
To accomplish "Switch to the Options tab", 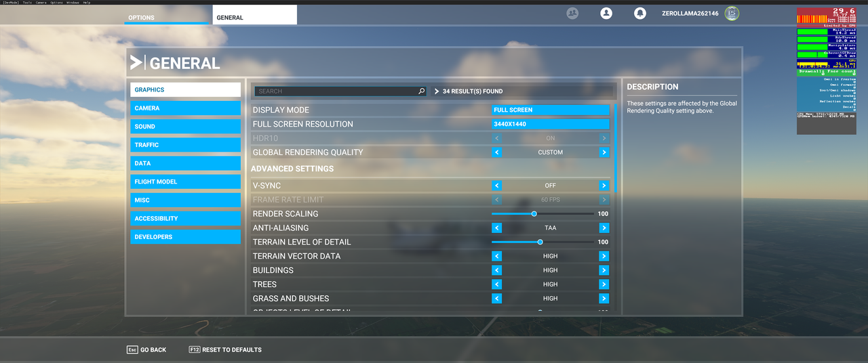I will pyautogui.click(x=167, y=17).
